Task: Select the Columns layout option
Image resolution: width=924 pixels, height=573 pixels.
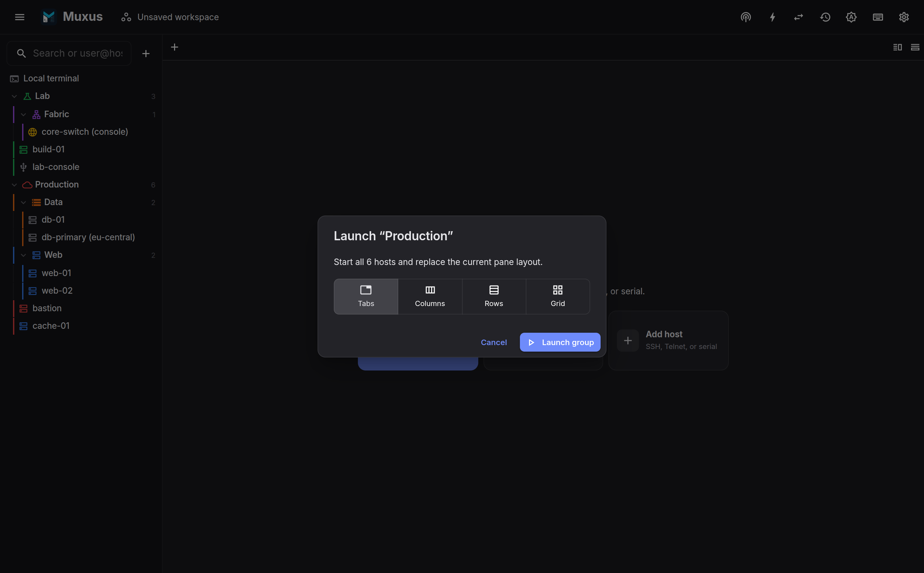Action: [x=430, y=296]
